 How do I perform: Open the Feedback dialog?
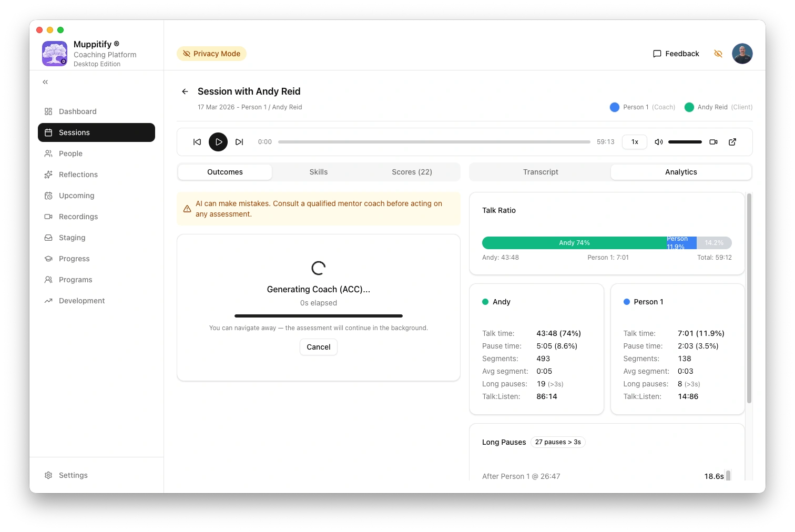pos(676,54)
